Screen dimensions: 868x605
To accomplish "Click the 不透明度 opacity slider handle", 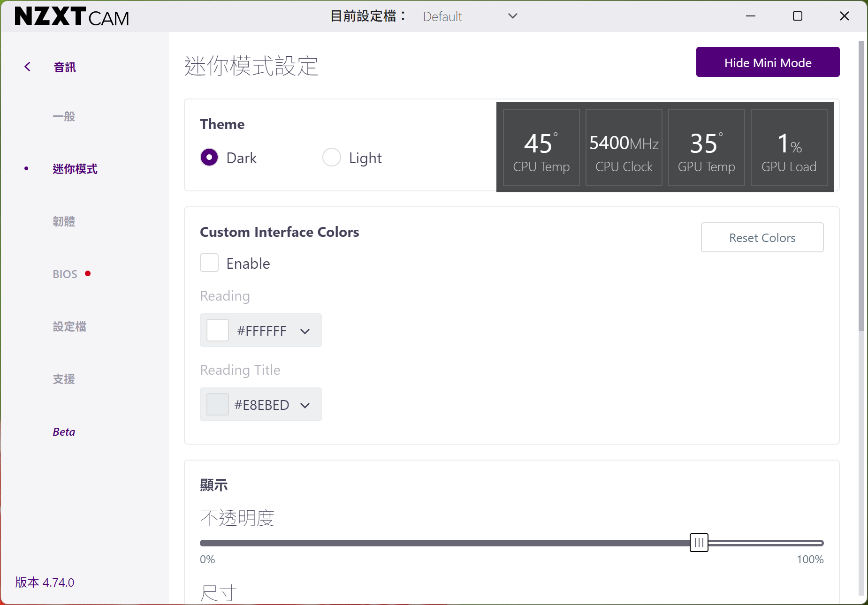I will 699,543.
